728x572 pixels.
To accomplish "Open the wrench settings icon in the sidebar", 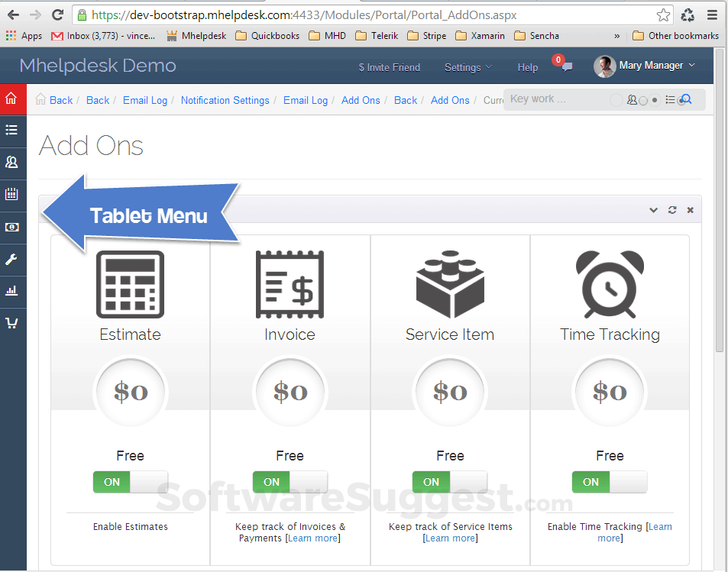I will [12, 259].
